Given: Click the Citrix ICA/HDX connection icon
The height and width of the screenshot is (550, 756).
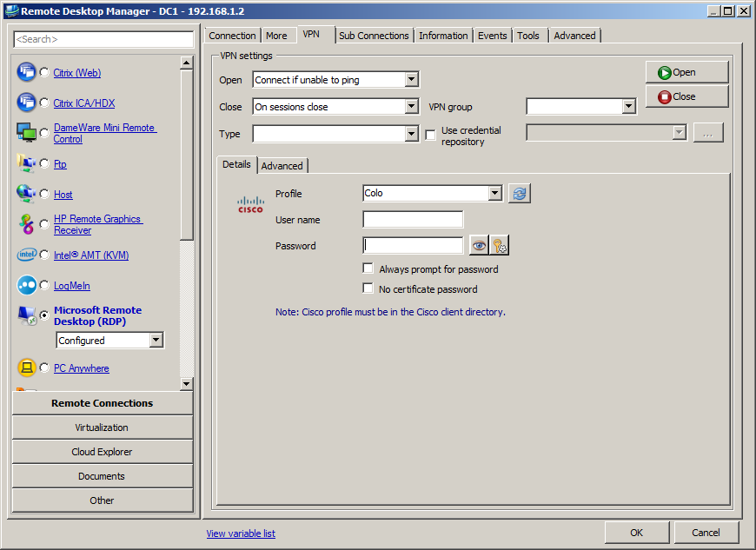Looking at the screenshot, I should click(26, 103).
